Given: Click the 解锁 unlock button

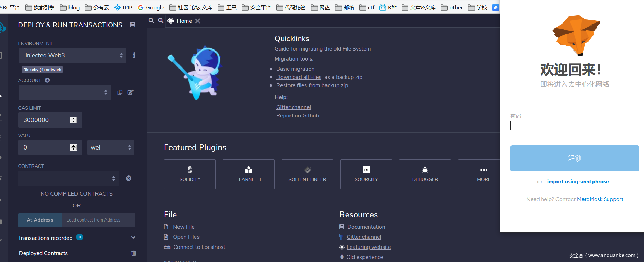Looking at the screenshot, I should 574,158.
